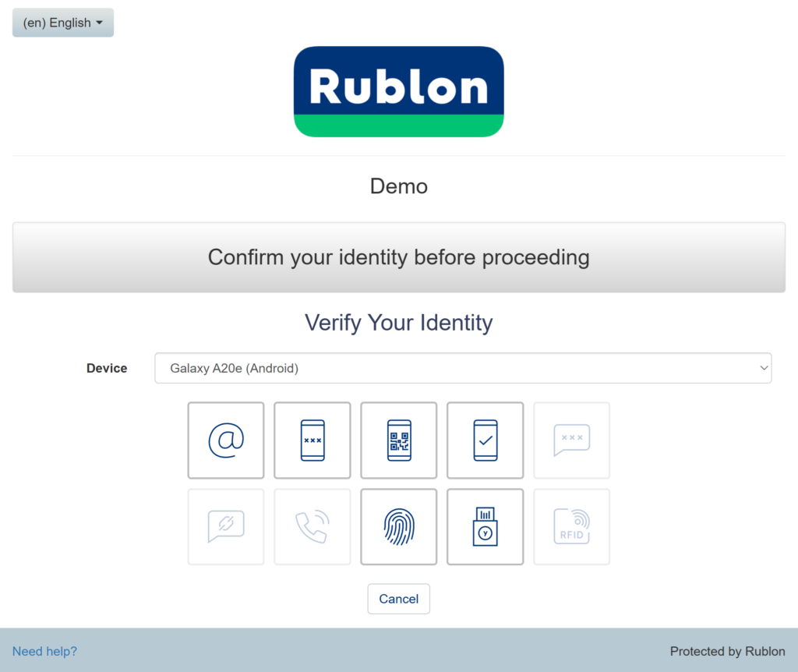Click the Confirm your identity banner

(398, 257)
